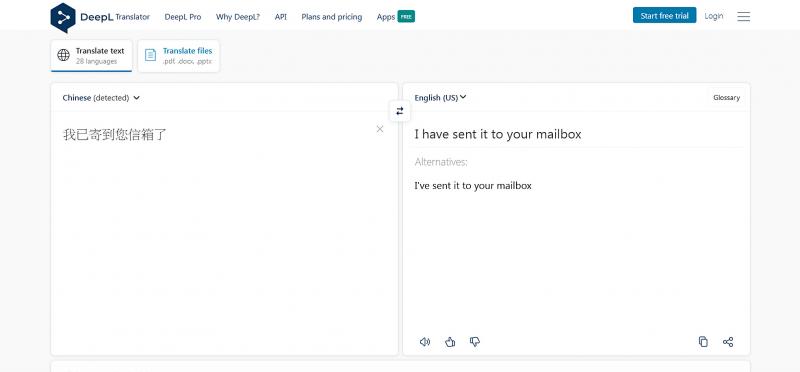
Task: Share the translation
Action: pos(728,342)
